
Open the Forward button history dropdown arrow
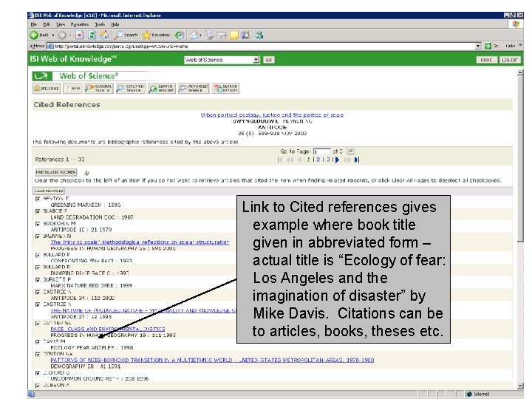click(x=70, y=35)
